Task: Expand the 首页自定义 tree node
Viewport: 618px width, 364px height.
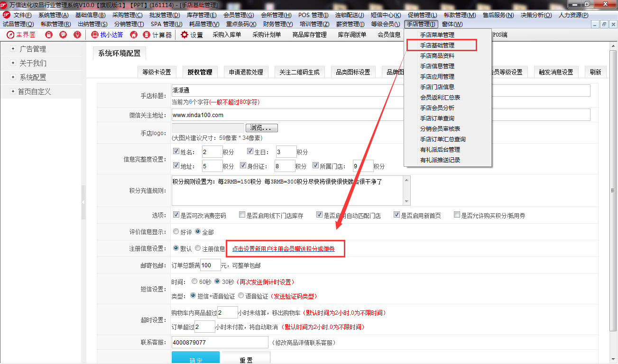Action: pos(13,91)
